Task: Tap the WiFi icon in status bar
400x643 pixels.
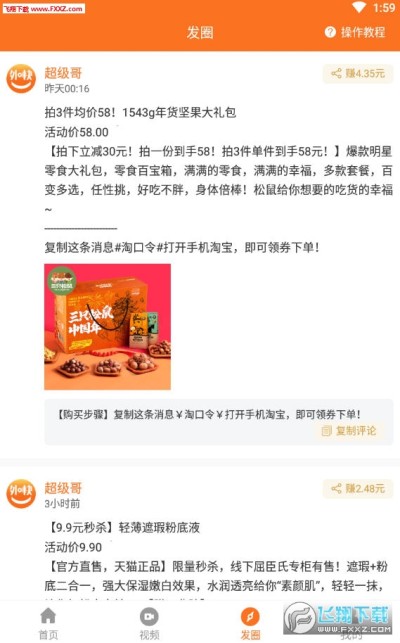Action: tap(359, 7)
